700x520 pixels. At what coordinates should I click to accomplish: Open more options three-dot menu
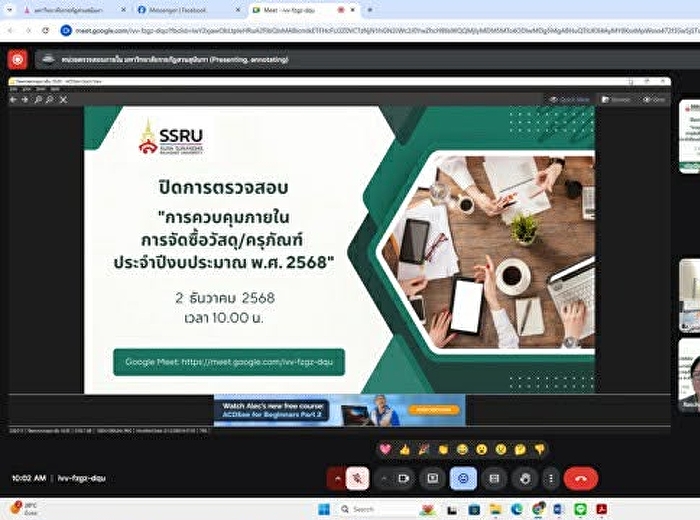pos(549,478)
